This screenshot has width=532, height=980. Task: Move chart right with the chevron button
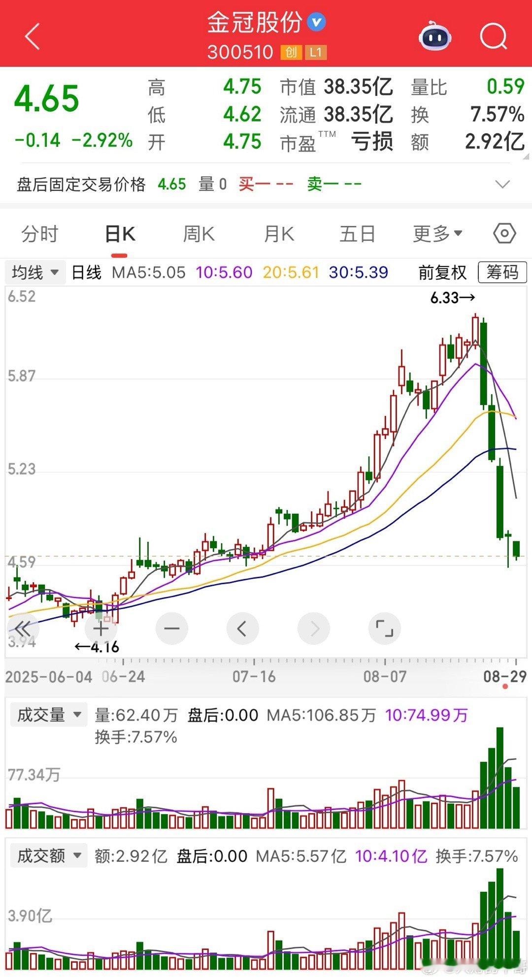point(314,629)
